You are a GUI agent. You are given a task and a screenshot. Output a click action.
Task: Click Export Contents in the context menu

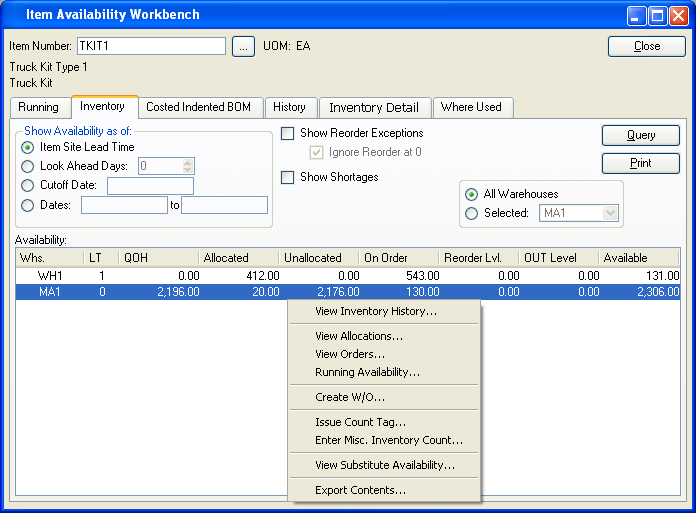click(x=360, y=490)
